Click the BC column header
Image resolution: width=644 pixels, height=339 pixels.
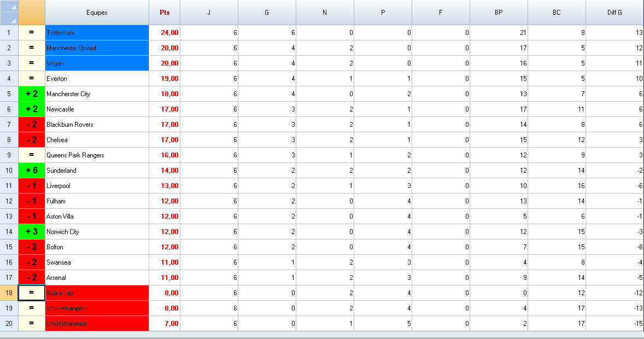pyautogui.click(x=557, y=13)
